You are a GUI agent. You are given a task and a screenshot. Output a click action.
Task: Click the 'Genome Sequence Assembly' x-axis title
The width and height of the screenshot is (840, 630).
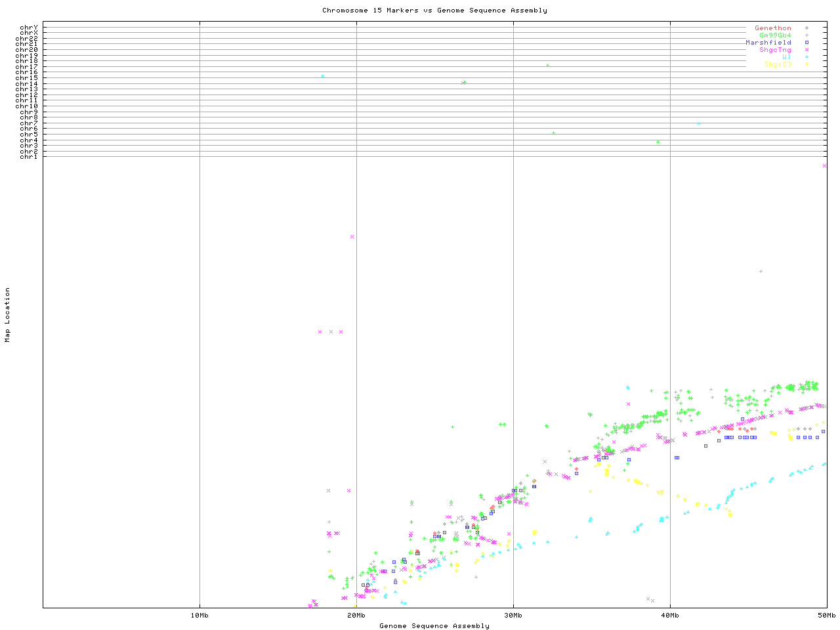pyautogui.click(x=434, y=626)
